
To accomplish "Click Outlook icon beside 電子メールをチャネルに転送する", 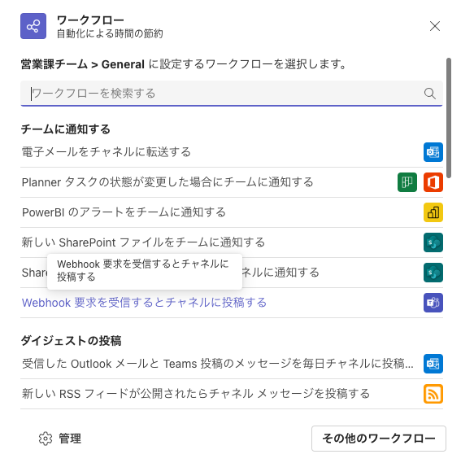I will point(433,152).
